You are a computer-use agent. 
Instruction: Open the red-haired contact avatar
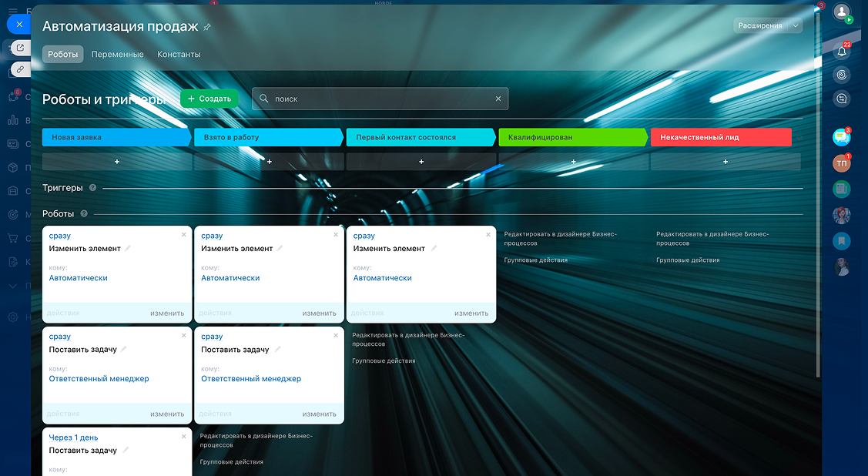(x=841, y=216)
